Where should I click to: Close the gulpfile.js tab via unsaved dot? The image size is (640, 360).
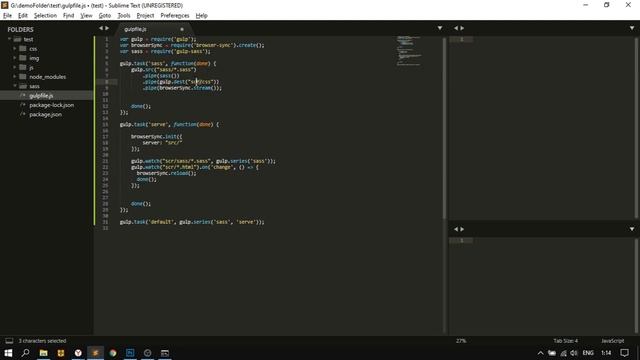[182, 29]
